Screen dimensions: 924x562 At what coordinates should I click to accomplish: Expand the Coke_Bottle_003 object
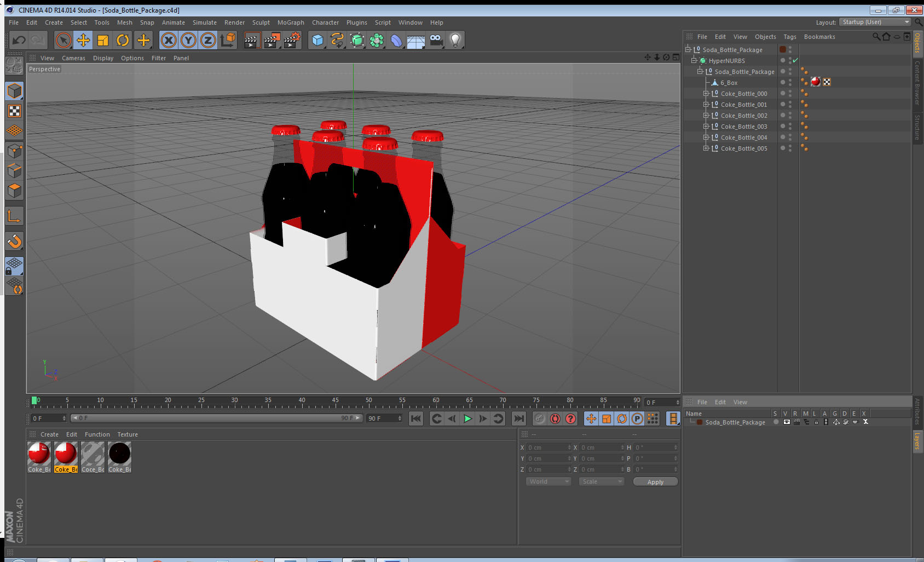[706, 127]
